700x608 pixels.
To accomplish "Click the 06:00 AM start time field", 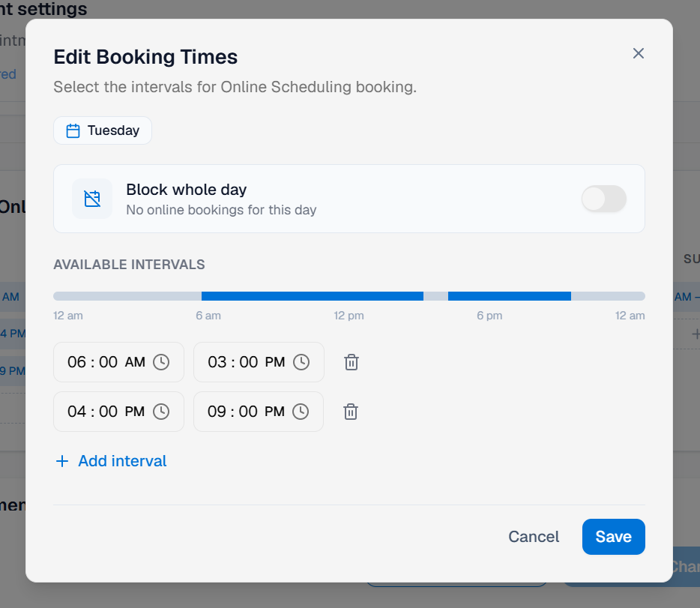I will (118, 362).
